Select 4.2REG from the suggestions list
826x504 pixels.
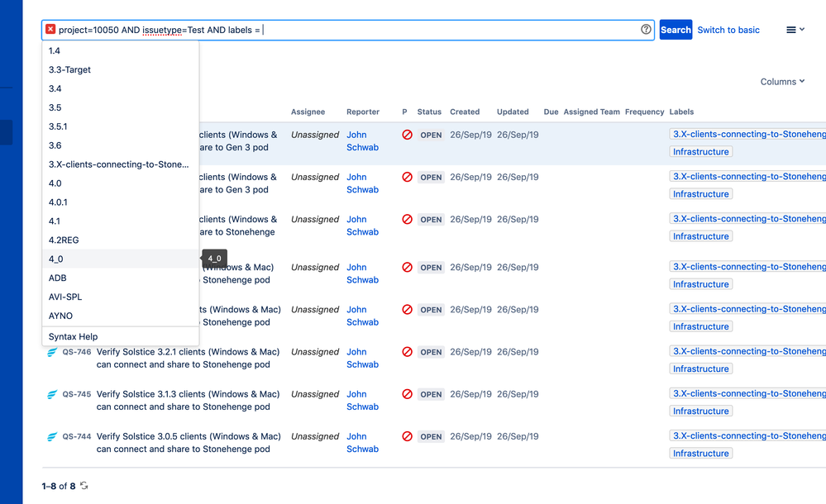[x=64, y=240]
